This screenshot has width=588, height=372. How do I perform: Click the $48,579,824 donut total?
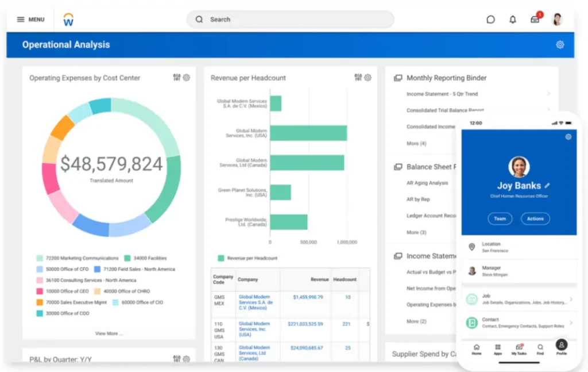(x=111, y=164)
